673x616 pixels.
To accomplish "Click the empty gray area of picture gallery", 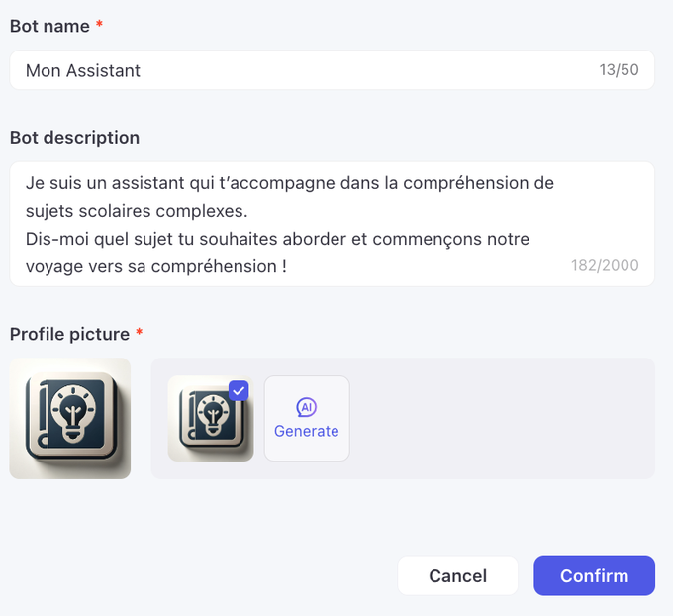I will [x=505, y=419].
